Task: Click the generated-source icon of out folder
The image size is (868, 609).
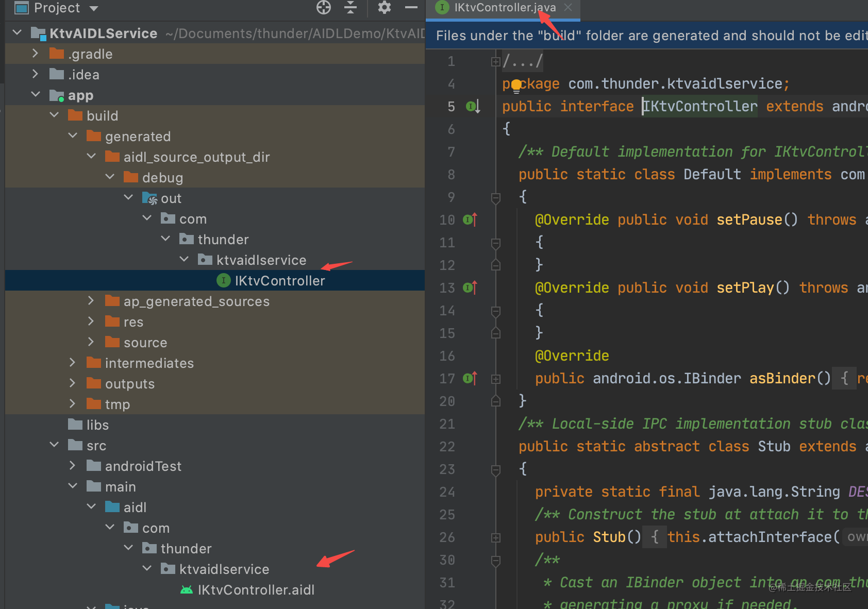Action: pos(149,198)
